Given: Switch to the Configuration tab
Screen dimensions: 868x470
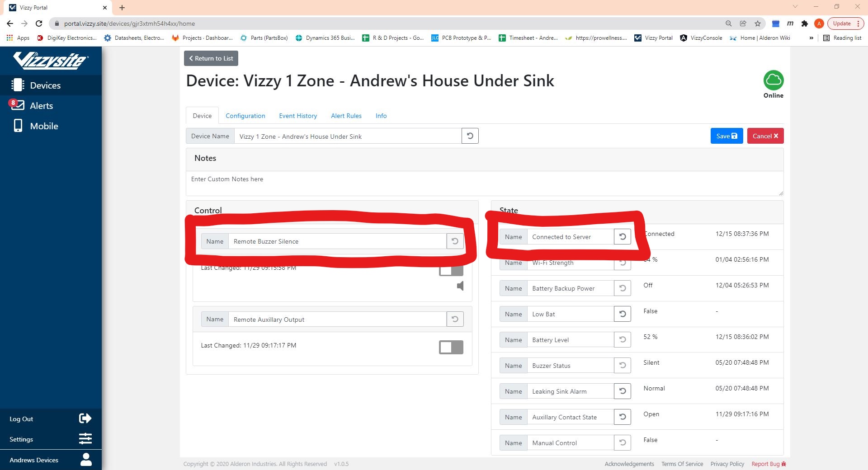Looking at the screenshot, I should point(245,116).
